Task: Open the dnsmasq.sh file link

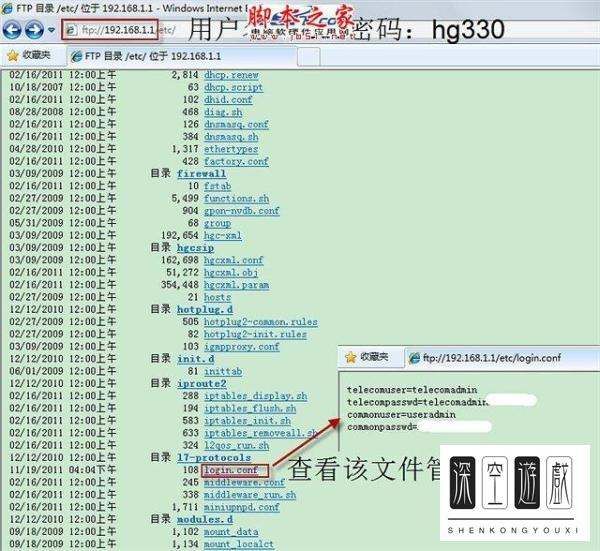Action: tap(231, 137)
